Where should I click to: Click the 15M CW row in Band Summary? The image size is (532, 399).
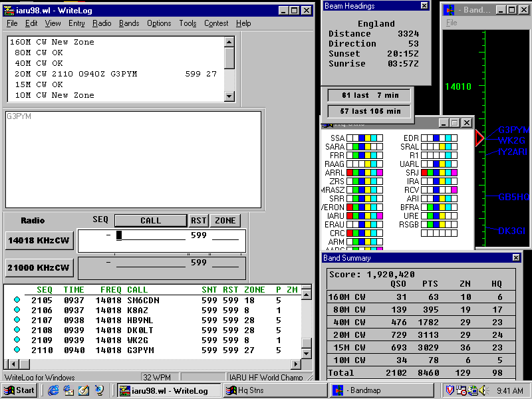422,347
